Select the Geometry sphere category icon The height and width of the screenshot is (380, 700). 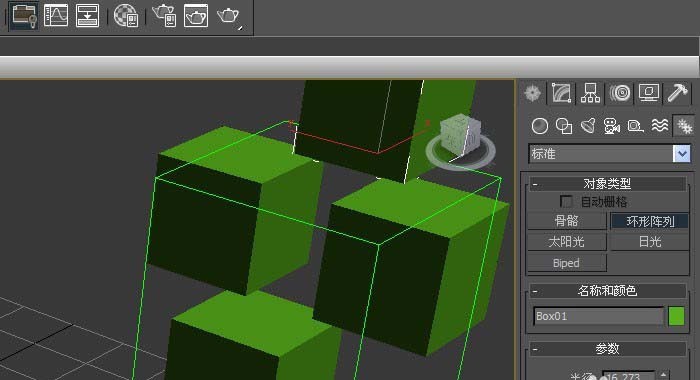pos(540,126)
